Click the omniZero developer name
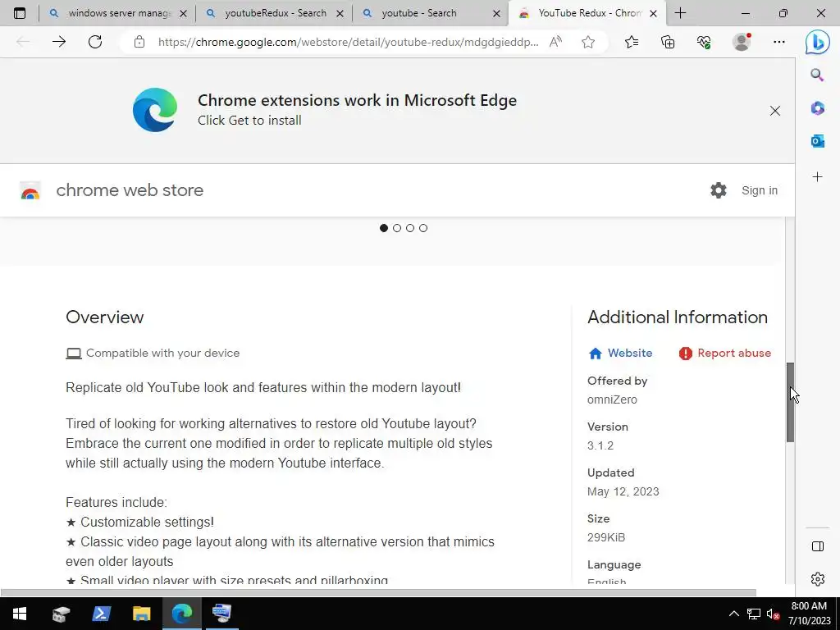This screenshot has width=840, height=630. coord(612,399)
